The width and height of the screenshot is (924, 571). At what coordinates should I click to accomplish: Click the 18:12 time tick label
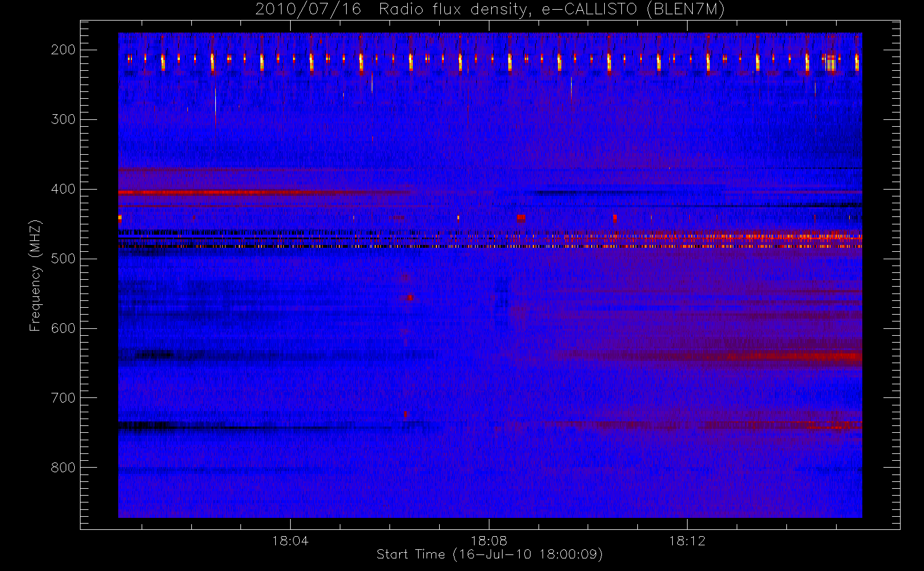(x=687, y=541)
